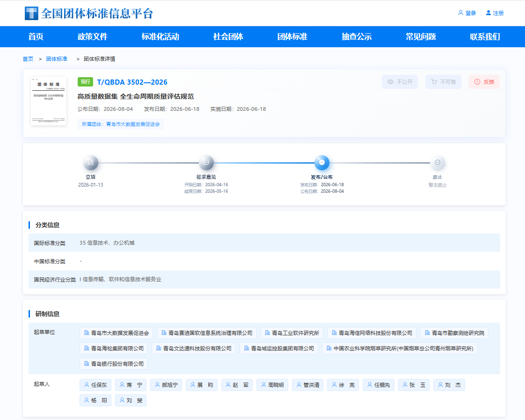Open the 联系我们 menu item
Image resolution: width=525 pixels, height=420 pixels.
coord(485,36)
